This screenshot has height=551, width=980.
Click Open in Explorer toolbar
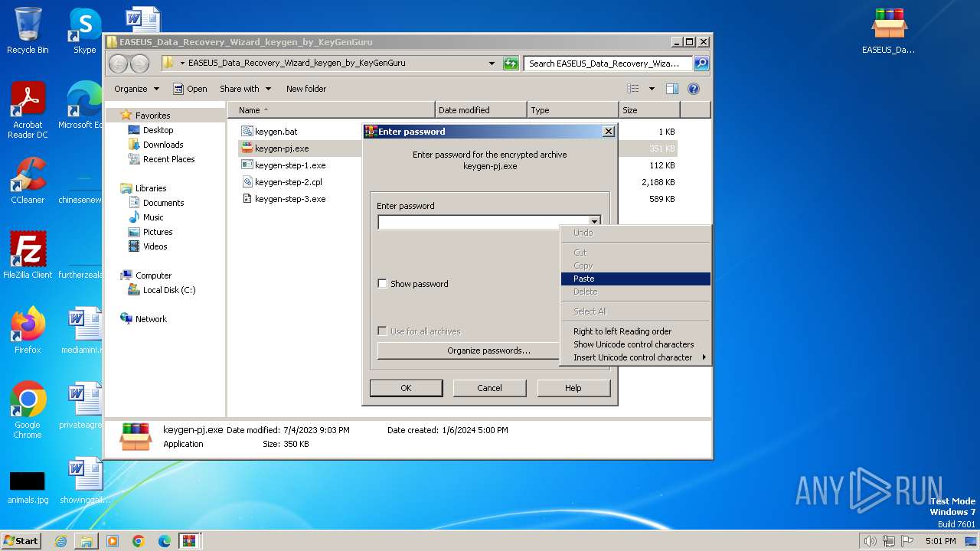(x=190, y=89)
